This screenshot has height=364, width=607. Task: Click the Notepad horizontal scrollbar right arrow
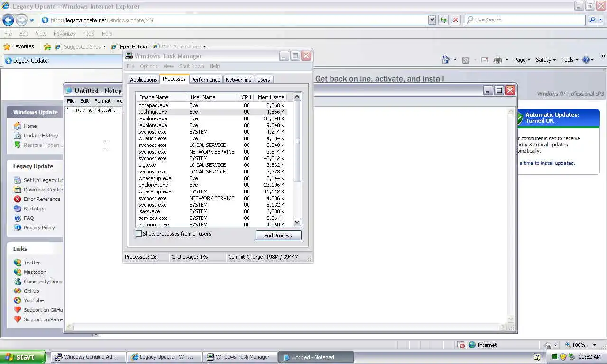(503, 327)
